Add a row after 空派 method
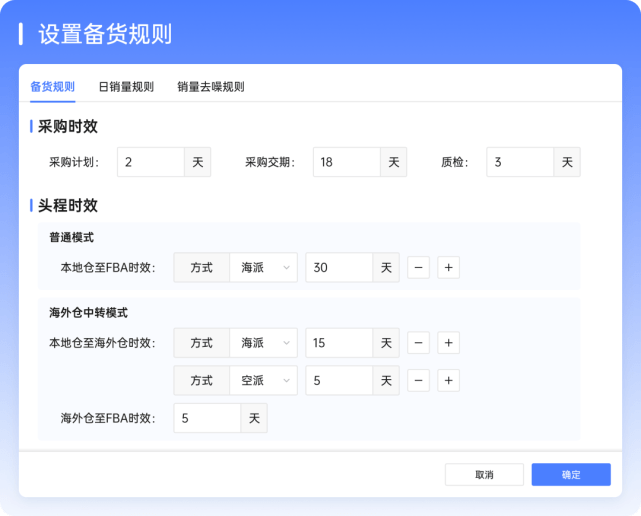 click(x=449, y=381)
